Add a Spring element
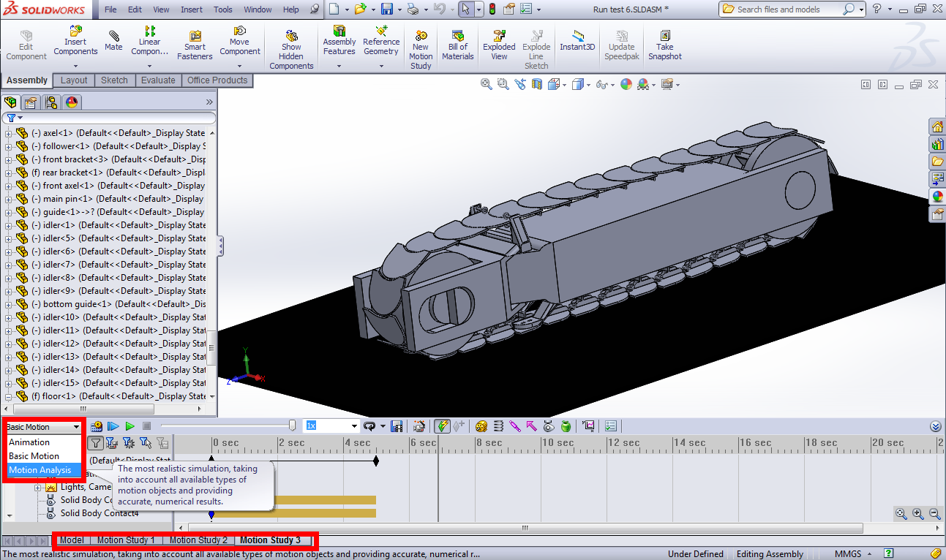Viewport: 946px width, 560px height. (498, 426)
